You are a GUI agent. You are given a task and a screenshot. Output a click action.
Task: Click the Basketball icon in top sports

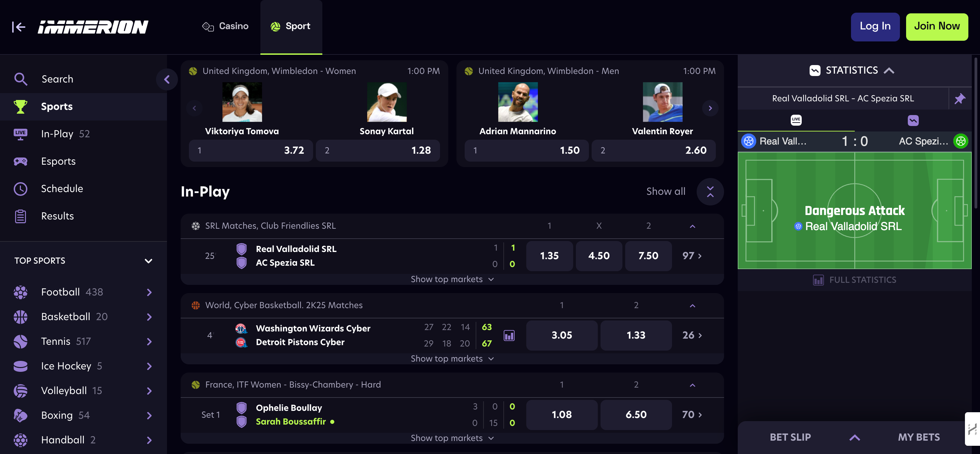(21, 317)
